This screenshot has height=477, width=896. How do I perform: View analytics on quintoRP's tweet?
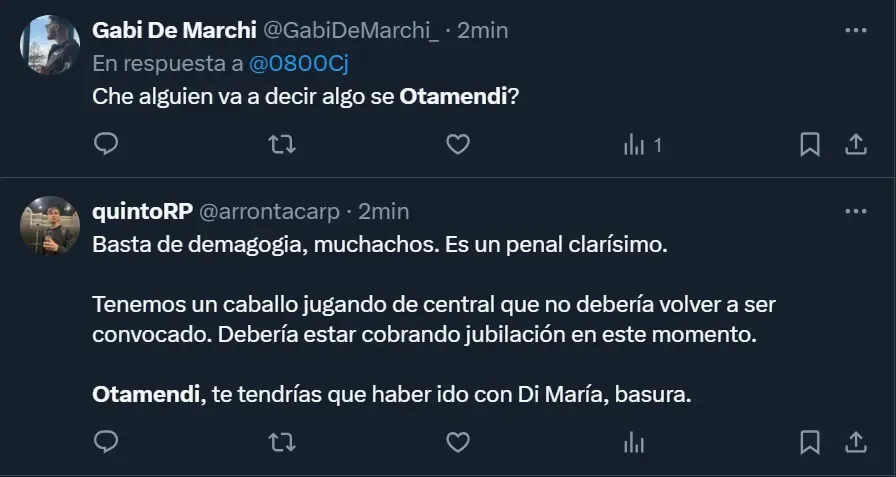[633, 441]
